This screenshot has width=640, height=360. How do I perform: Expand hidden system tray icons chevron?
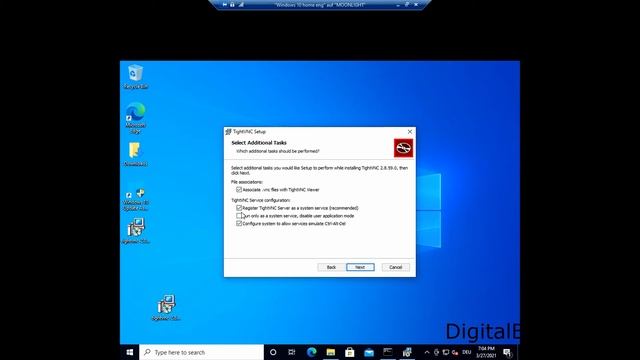[x=427, y=352]
